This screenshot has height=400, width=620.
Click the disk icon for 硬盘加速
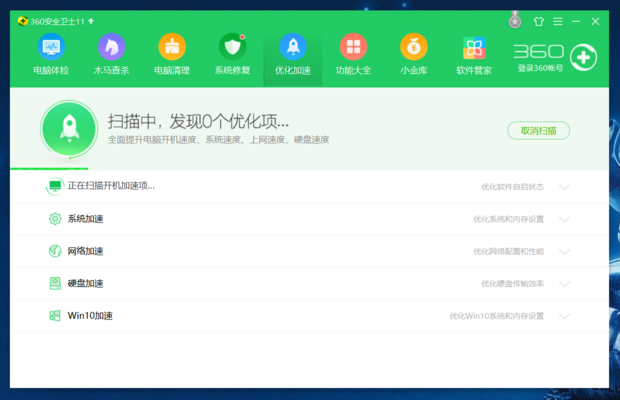(55, 283)
